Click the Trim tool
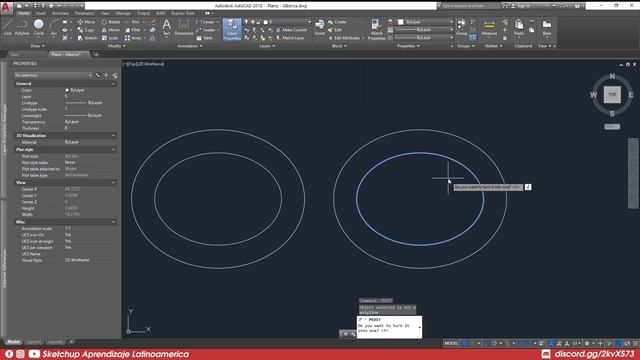Image resolution: width=640 pixels, height=360 pixels. click(x=132, y=22)
